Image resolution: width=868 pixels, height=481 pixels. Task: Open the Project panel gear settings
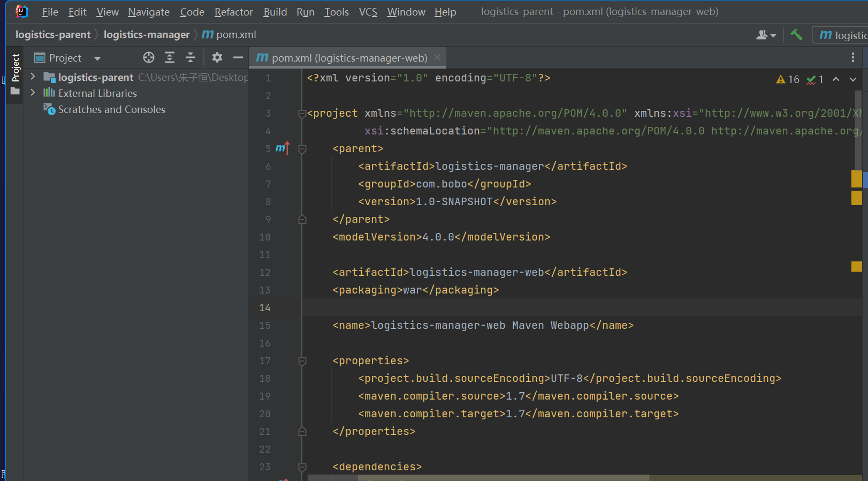click(217, 58)
